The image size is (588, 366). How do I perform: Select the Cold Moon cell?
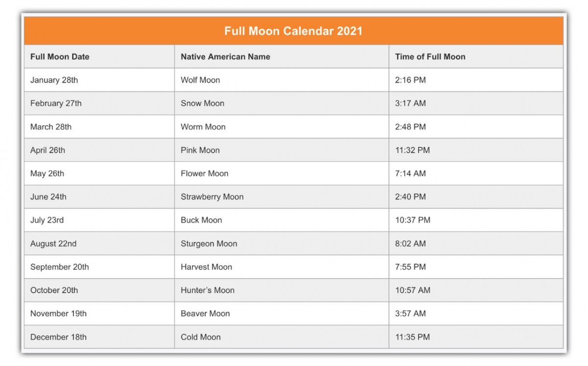pos(201,337)
